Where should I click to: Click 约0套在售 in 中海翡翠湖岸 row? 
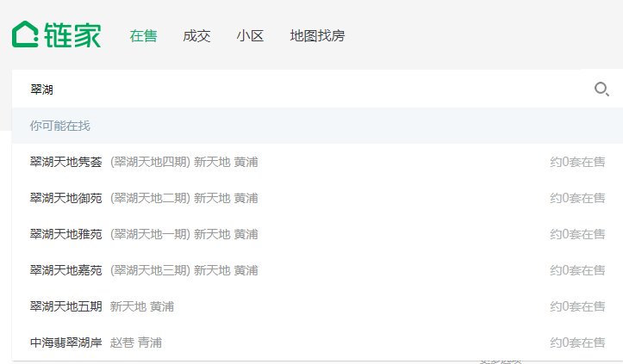tap(577, 342)
